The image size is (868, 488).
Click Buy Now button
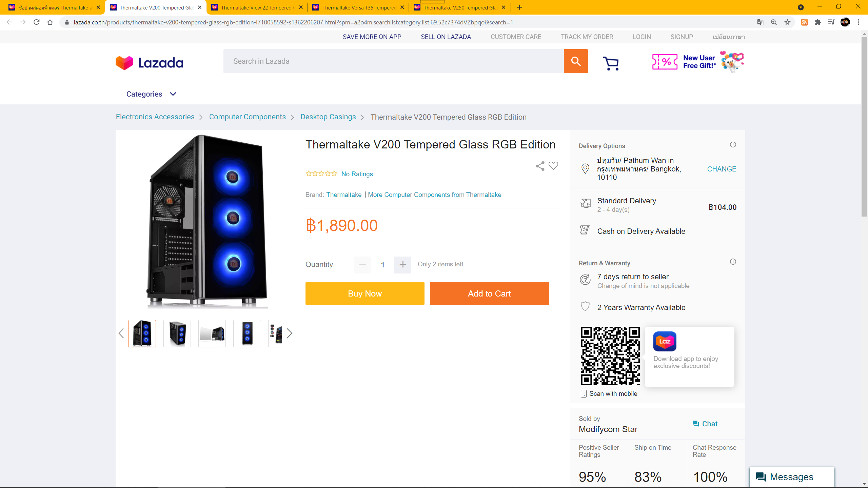point(365,293)
